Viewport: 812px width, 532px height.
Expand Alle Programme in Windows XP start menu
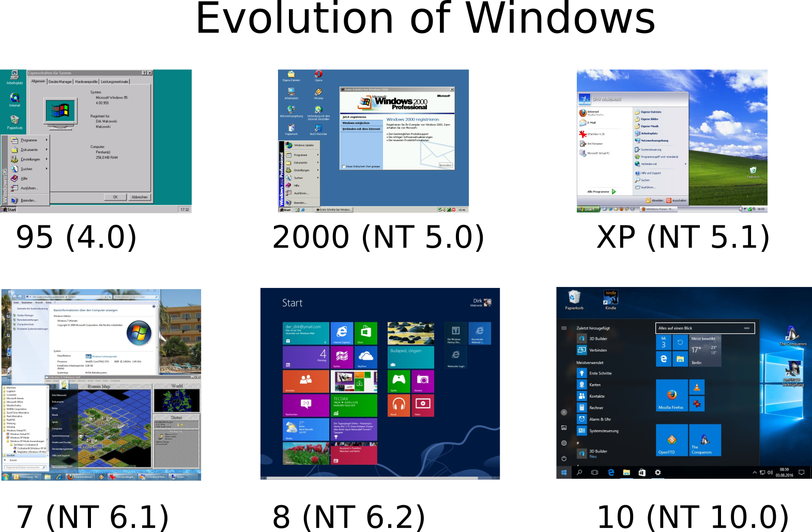tap(602, 192)
